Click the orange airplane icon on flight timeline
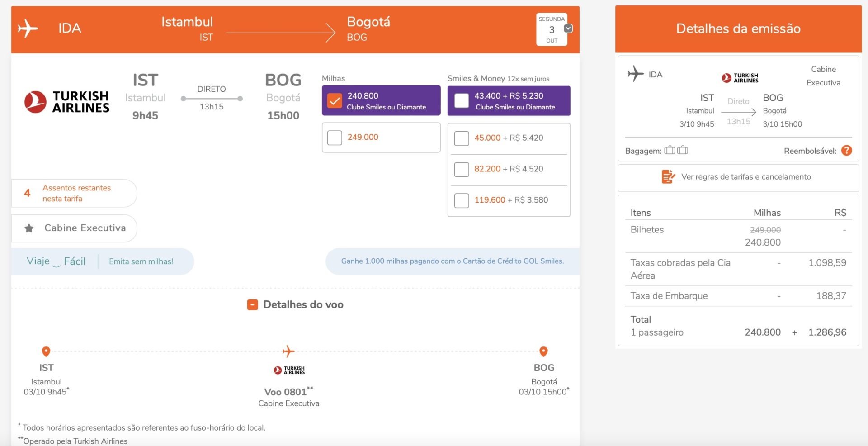This screenshot has width=868, height=446. pyautogui.click(x=288, y=351)
